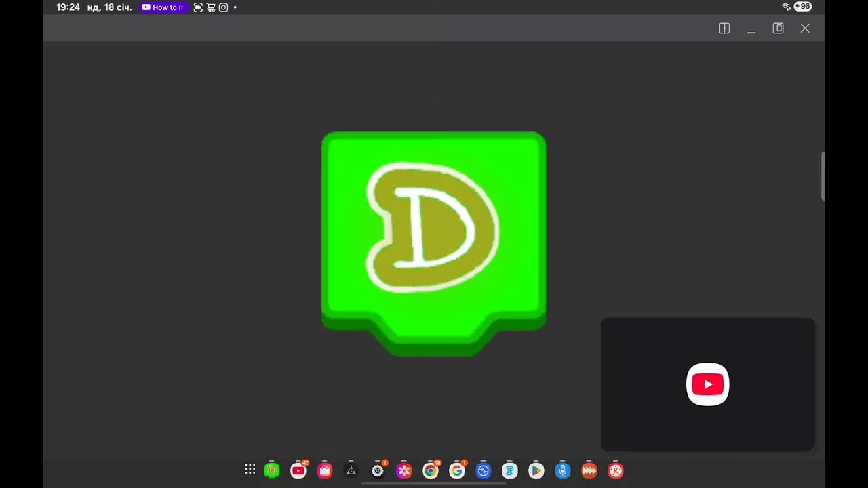
Task: Open the red K KineMaster app
Action: pos(616,470)
